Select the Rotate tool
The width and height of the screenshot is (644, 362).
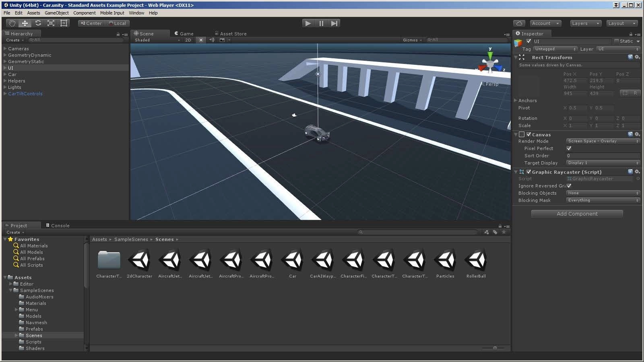point(38,23)
